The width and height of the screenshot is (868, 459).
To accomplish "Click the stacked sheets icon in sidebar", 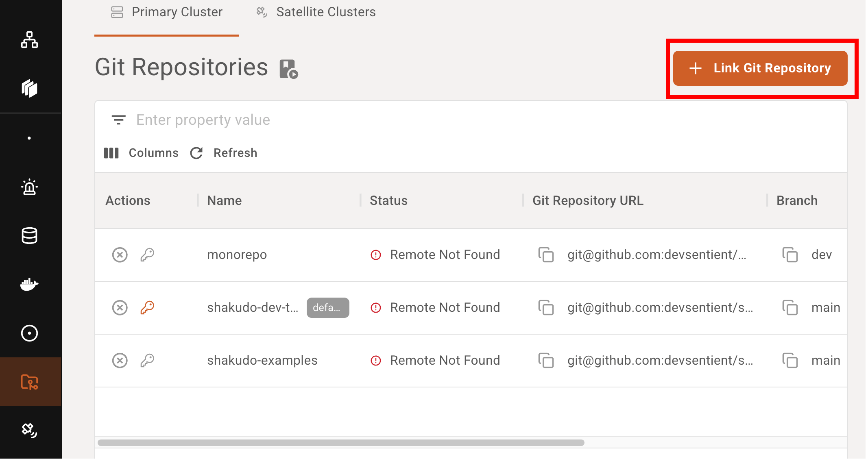I will pyautogui.click(x=29, y=89).
